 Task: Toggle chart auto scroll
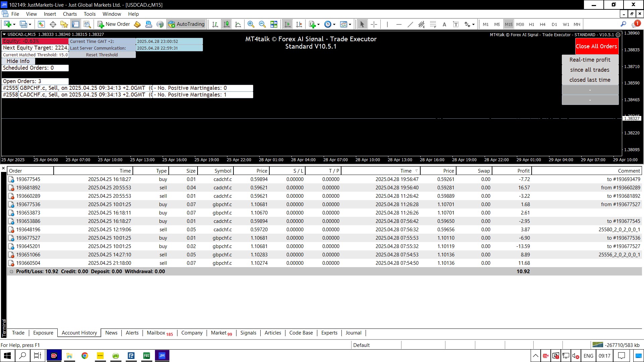(287, 24)
